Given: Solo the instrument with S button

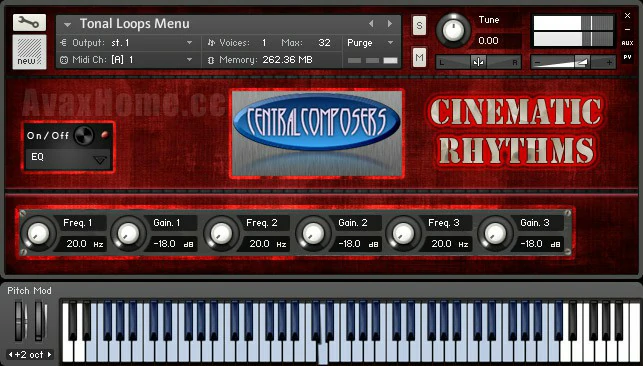Looking at the screenshot, I should click(x=419, y=25).
